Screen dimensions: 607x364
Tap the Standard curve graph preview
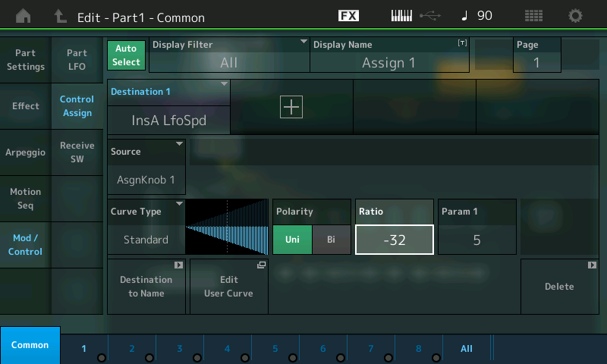227,227
